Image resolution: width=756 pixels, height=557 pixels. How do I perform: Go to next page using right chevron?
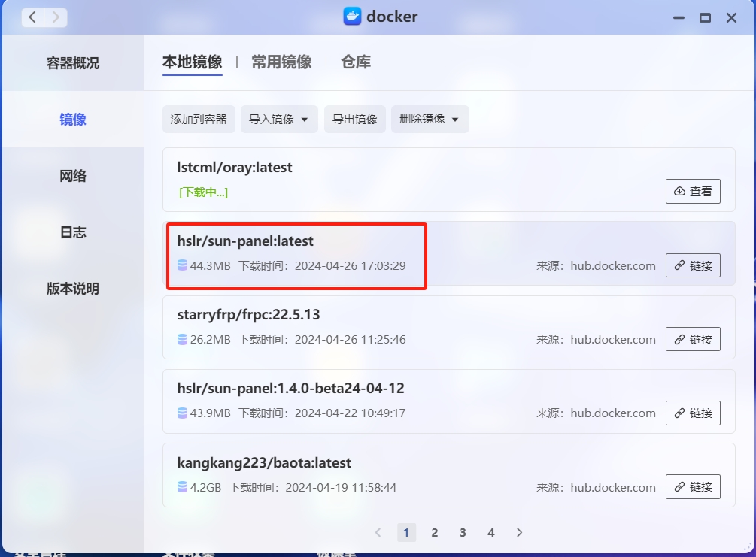click(x=519, y=532)
